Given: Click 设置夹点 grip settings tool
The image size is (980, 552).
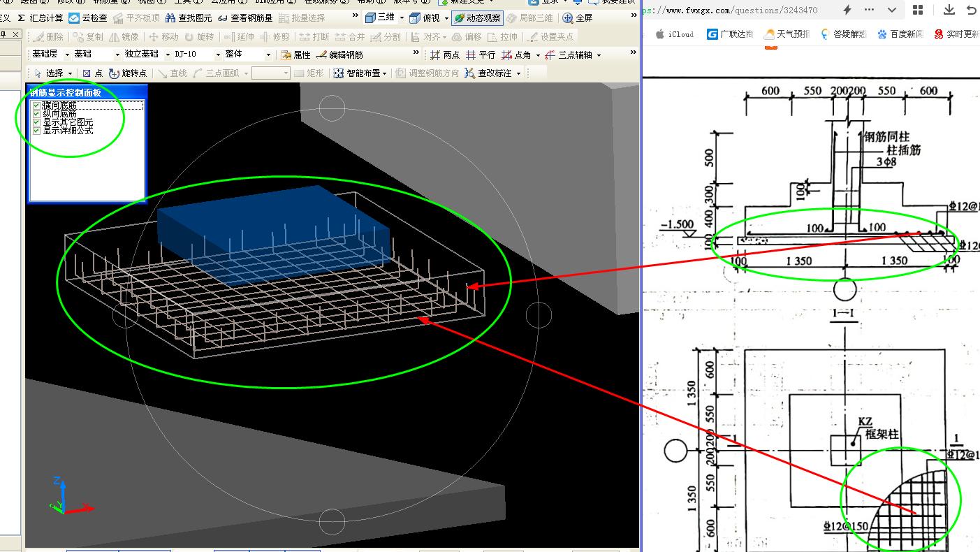Looking at the screenshot, I should click(x=551, y=36).
